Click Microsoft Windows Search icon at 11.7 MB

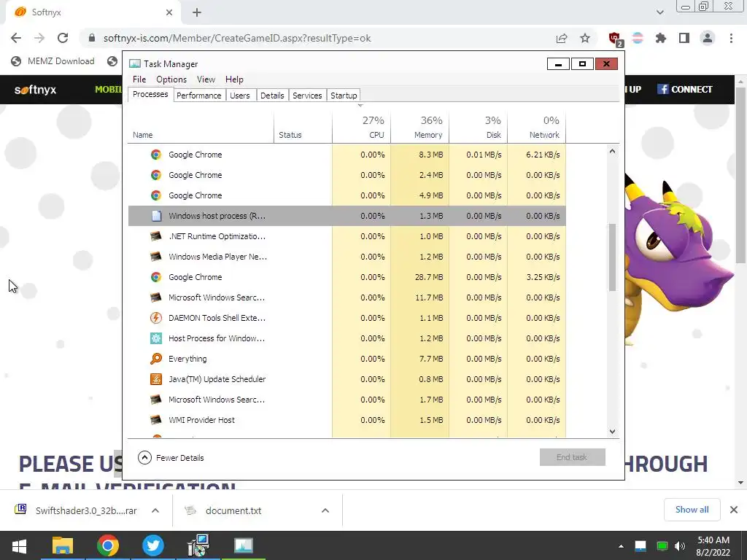coord(156,297)
